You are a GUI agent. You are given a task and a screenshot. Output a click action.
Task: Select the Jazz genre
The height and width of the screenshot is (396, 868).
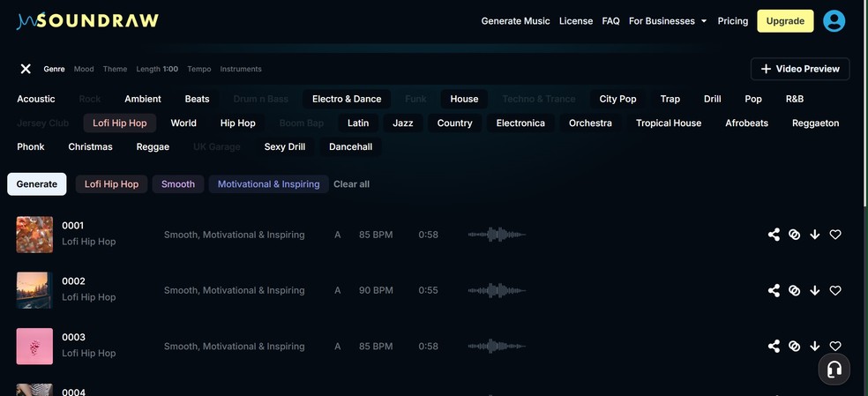point(403,123)
